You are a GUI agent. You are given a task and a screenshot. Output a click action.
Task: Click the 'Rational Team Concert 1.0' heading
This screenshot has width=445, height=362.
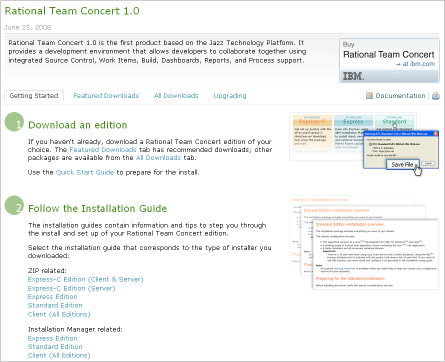[x=72, y=11]
